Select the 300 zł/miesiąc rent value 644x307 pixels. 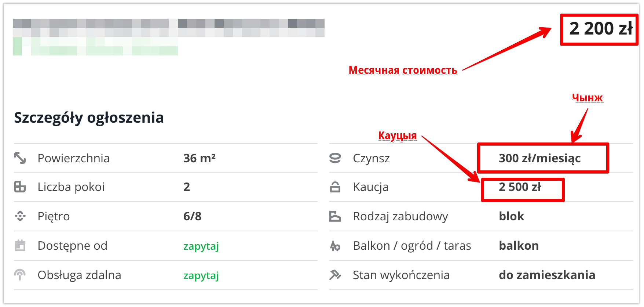coord(539,158)
